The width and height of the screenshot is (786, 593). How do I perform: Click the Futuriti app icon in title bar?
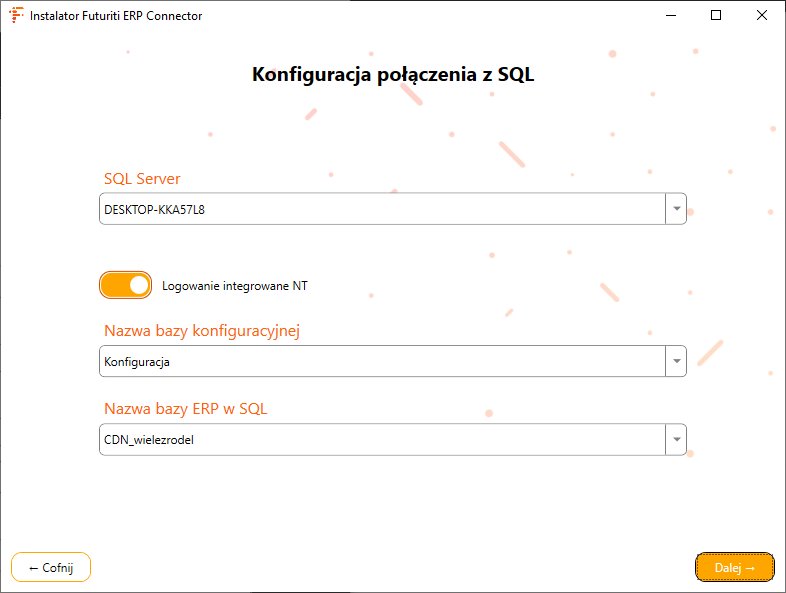[16, 16]
